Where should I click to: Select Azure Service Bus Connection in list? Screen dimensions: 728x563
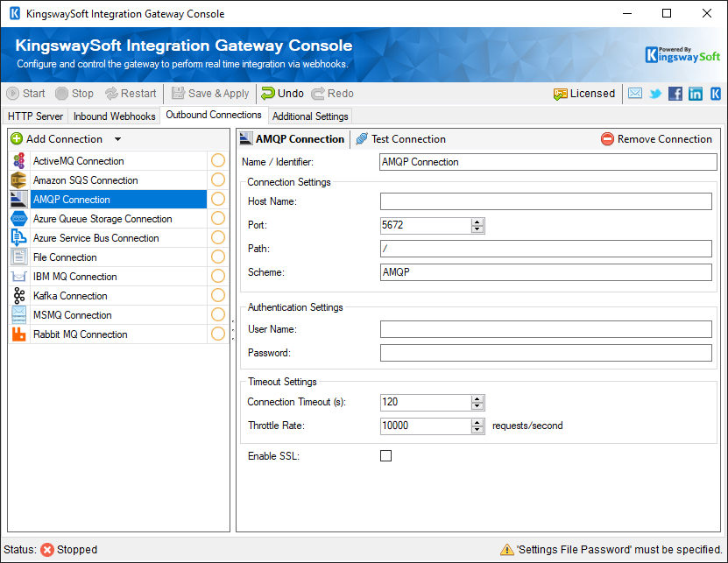118,238
